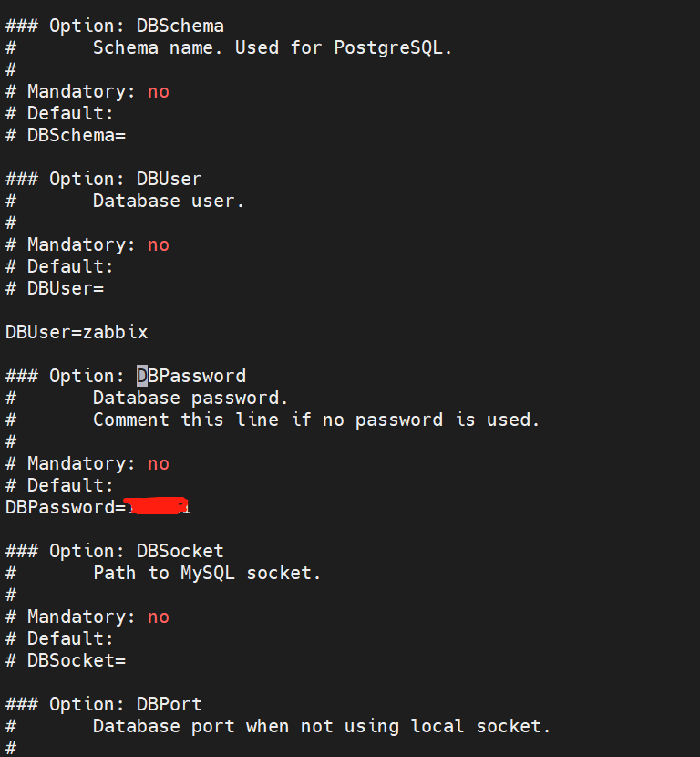Screen dimensions: 700x757
Task: Click the red redacted password value
Action: click(156, 506)
